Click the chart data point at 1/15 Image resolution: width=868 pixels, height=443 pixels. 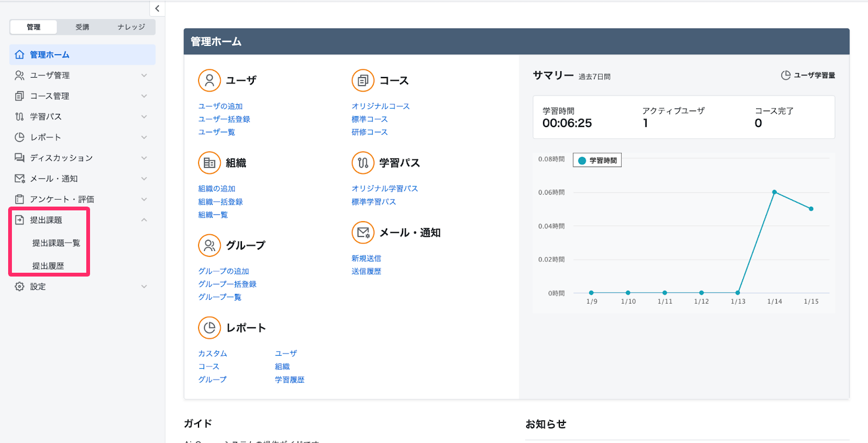811,209
